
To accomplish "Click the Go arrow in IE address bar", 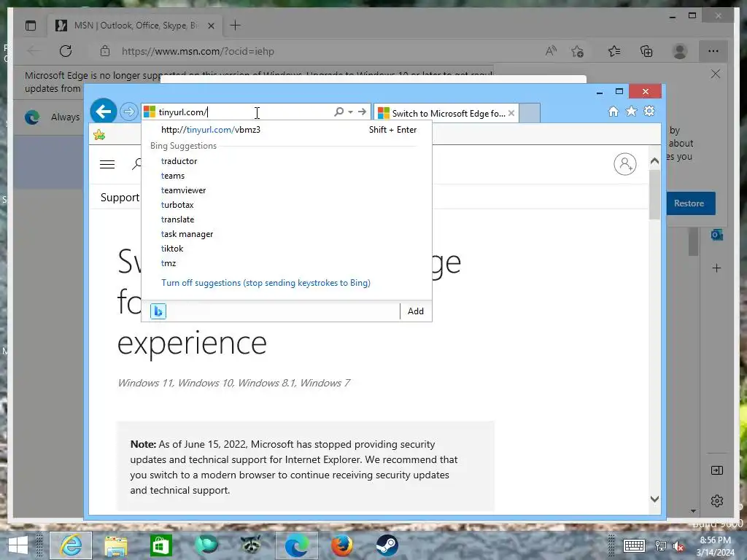I will coord(362,112).
